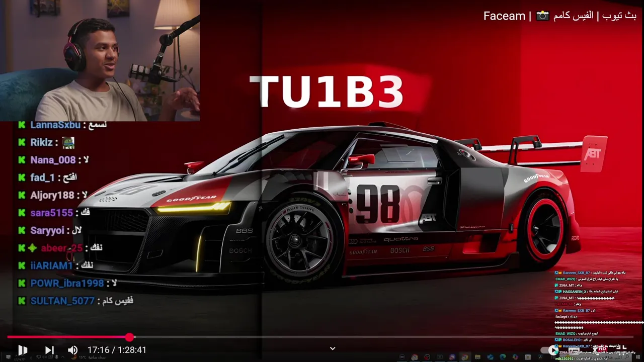Image resolution: width=644 pixels, height=362 pixels.
Task: Click the green plus badge beside abeer_25
Action: coord(32,248)
